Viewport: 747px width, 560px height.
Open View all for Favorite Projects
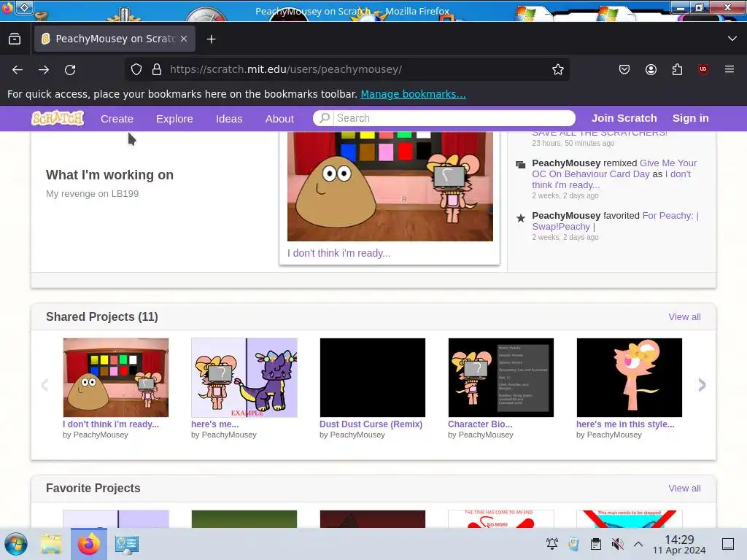(684, 489)
